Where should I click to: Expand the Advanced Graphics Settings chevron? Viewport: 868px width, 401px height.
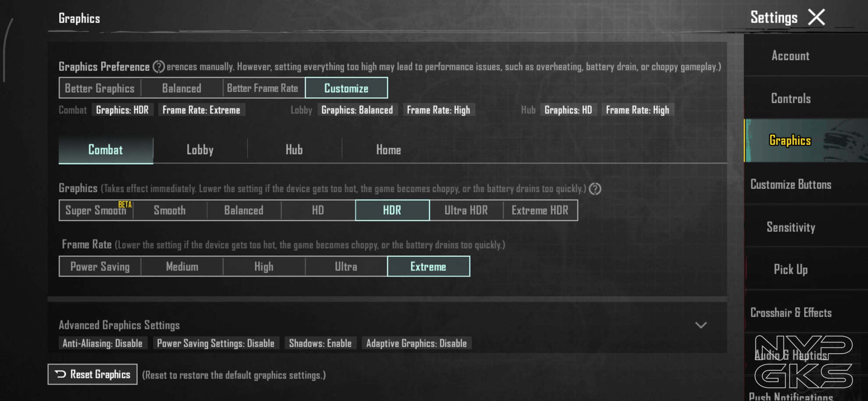coord(701,325)
